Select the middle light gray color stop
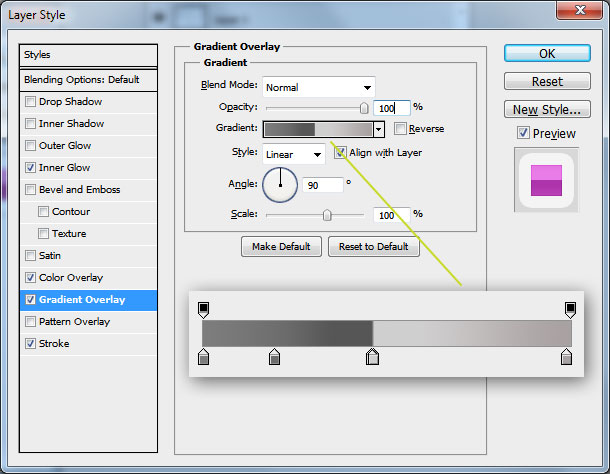Viewport: 610px width, 474px height. pos(372,357)
